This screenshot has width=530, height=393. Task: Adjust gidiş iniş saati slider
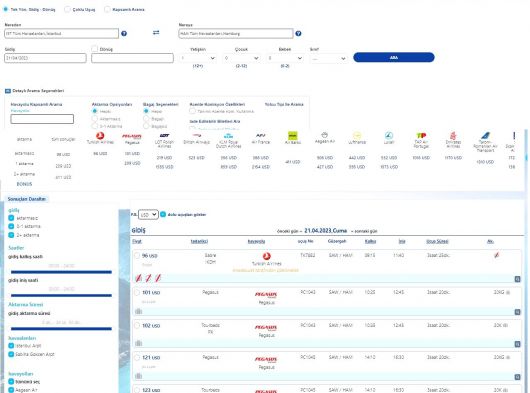tap(61, 295)
